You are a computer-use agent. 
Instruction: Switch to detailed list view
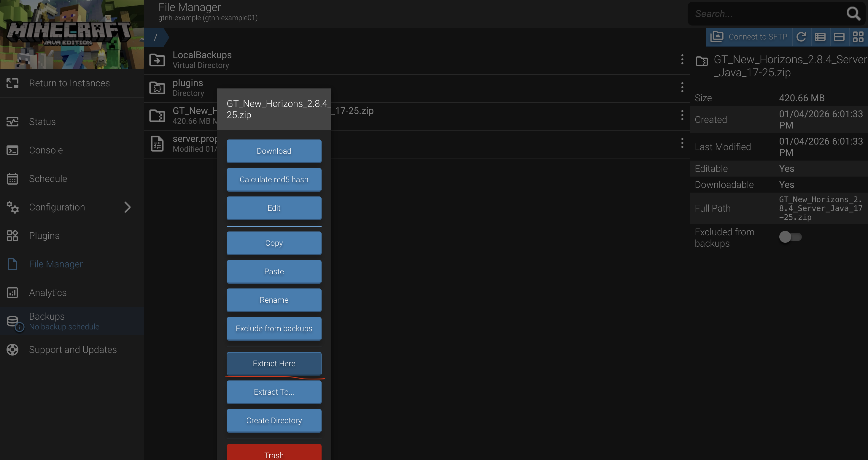click(x=820, y=37)
